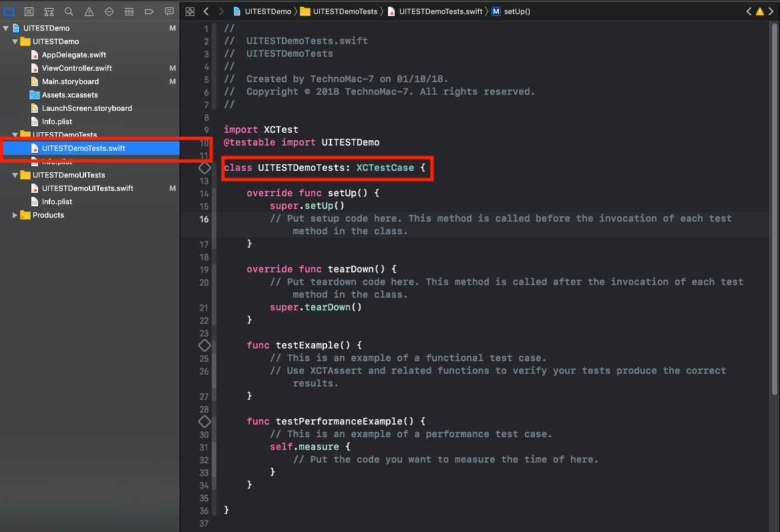The height and width of the screenshot is (532, 780).
Task: Open the Debug navigator
Action: pos(129,11)
